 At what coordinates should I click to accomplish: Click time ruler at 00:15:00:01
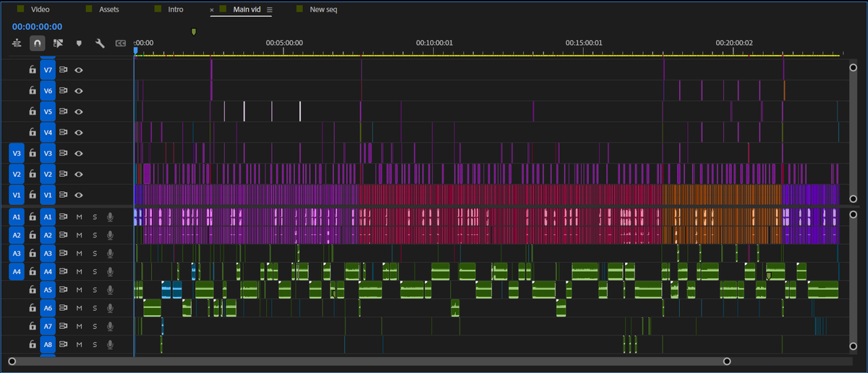[584, 43]
